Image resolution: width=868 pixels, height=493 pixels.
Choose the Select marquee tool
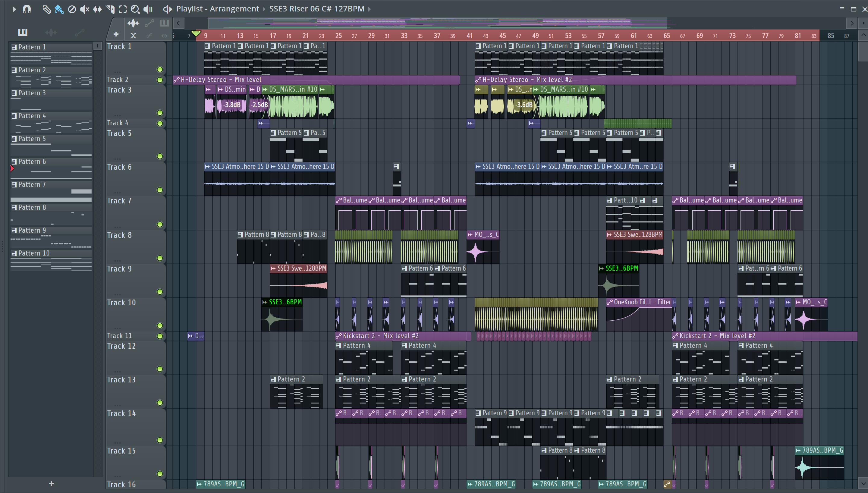point(123,9)
